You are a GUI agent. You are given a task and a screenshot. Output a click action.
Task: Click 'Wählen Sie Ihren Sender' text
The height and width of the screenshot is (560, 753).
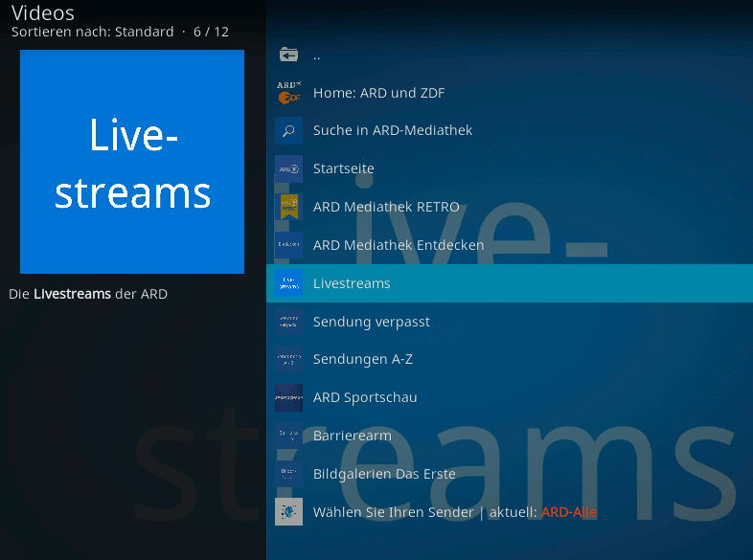click(x=394, y=512)
